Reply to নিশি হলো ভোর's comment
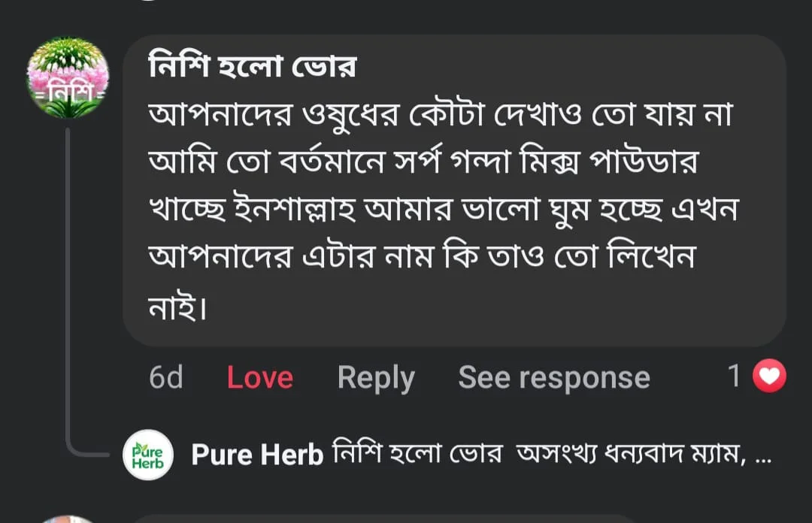This screenshot has width=812, height=523. [x=375, y=377]
